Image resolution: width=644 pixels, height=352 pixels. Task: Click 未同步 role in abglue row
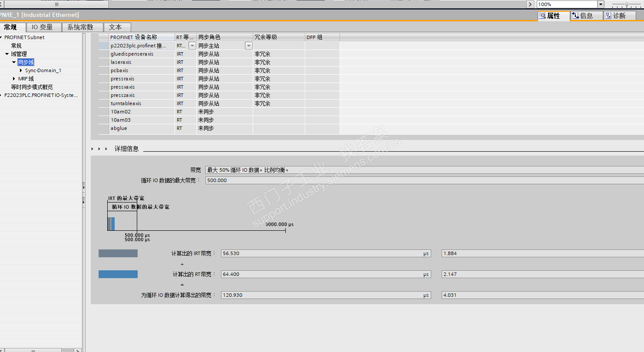[225, 128]
